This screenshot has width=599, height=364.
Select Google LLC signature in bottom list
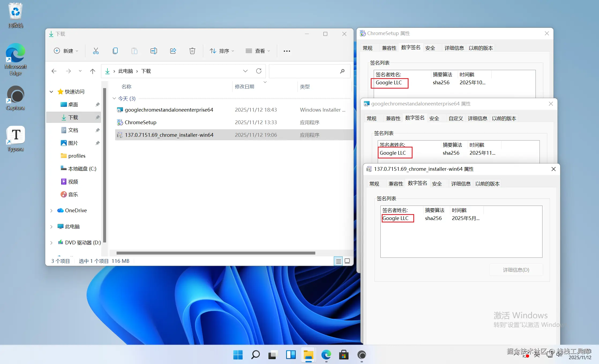pos(395,218)
